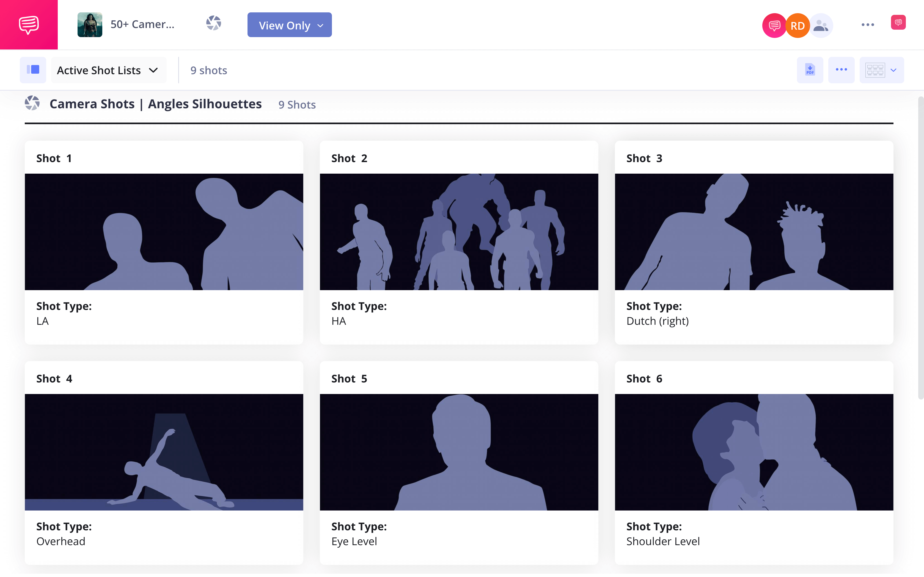Viewport: 924px width, 577px height.
Task: Open the shot list more options icon
Action: pyautogui.click(x=841, y=70)
